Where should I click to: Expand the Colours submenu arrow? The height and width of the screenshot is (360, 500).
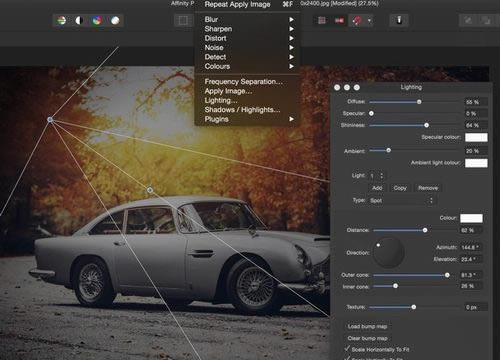point(291,66)
